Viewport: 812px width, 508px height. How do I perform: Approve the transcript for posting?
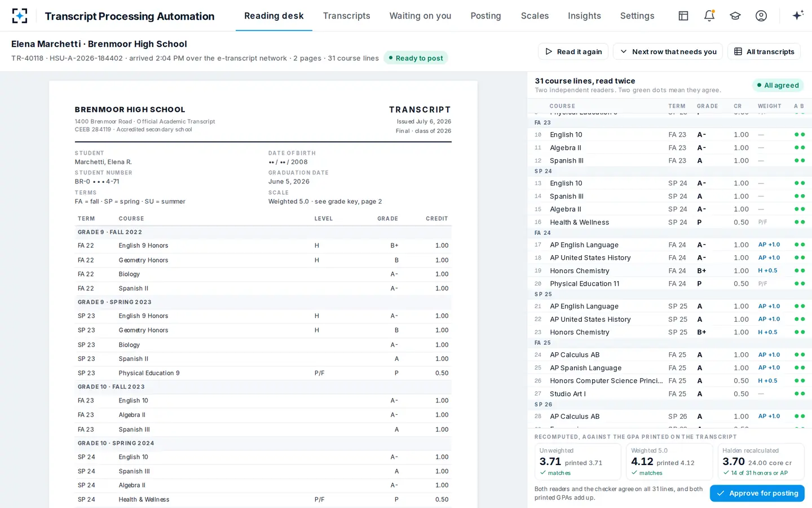click(x=757, y=493)
